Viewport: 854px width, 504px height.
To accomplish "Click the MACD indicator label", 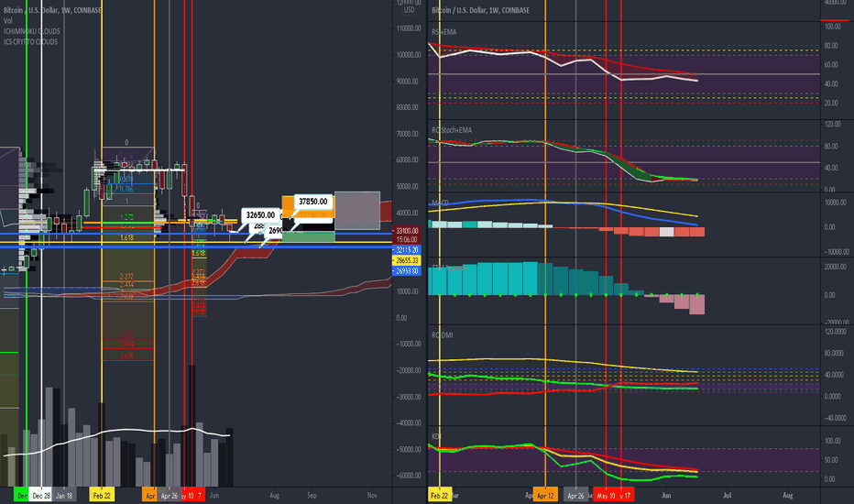I will pyautogui.click(x=440, y=203).
